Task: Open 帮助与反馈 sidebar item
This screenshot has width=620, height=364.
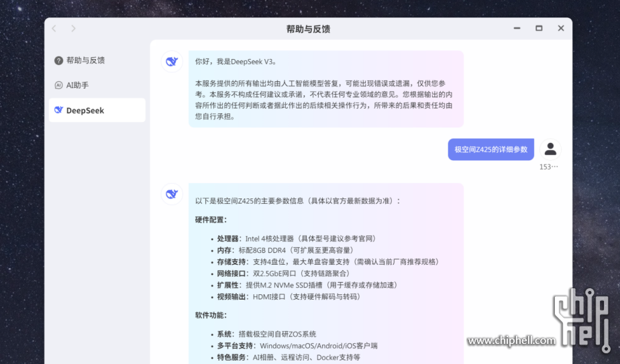Action: (x=97, y=60)
